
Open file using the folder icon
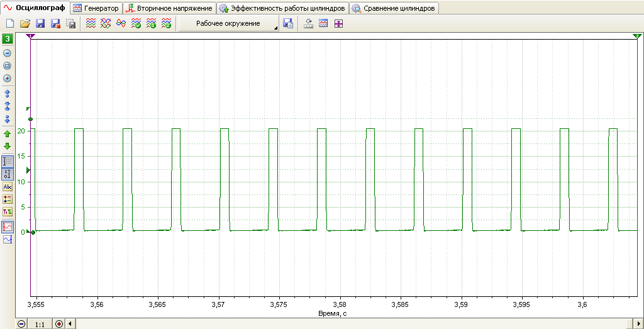[25, 24]
